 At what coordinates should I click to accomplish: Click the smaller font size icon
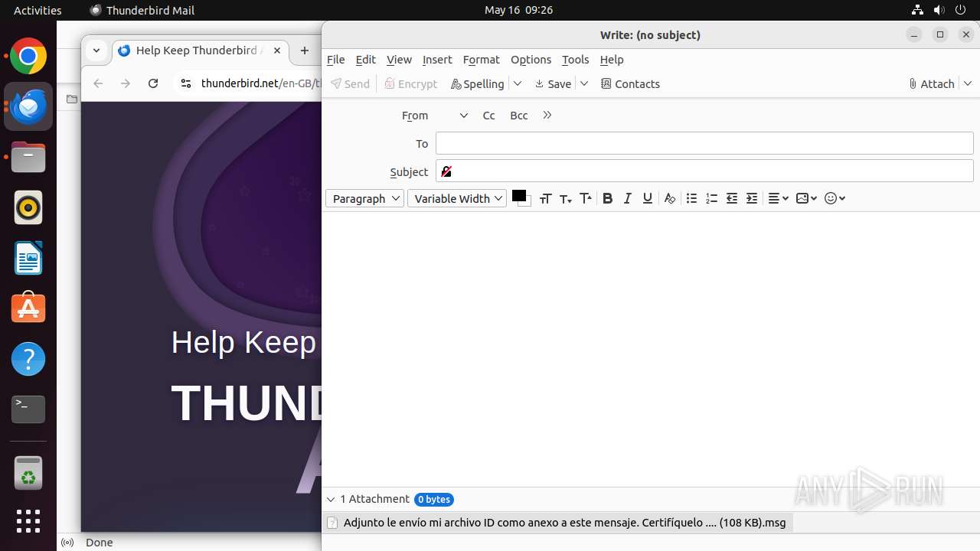[566, 198]
